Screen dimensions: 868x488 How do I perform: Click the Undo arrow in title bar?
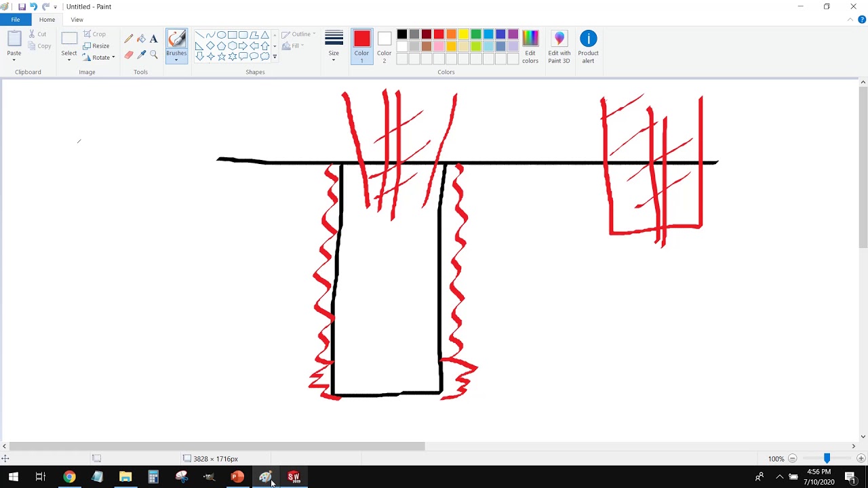coord(33,7)
